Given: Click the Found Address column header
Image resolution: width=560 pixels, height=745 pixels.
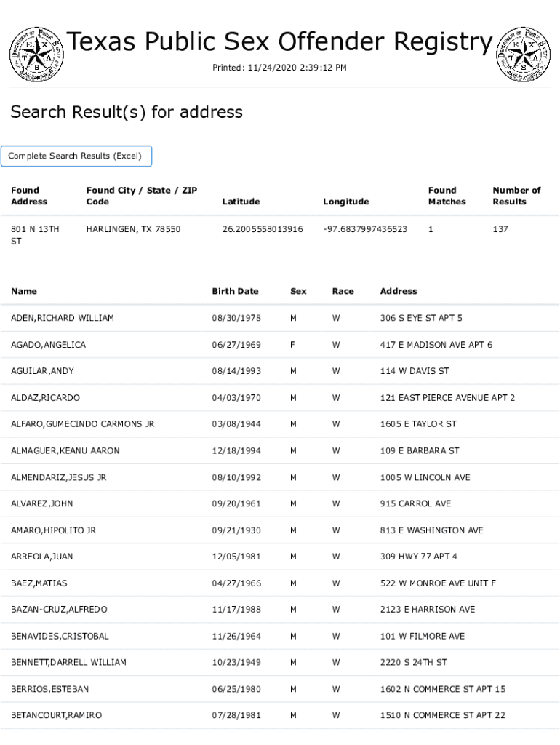Looking at the screenshot, I should click(x=29, y=196).
